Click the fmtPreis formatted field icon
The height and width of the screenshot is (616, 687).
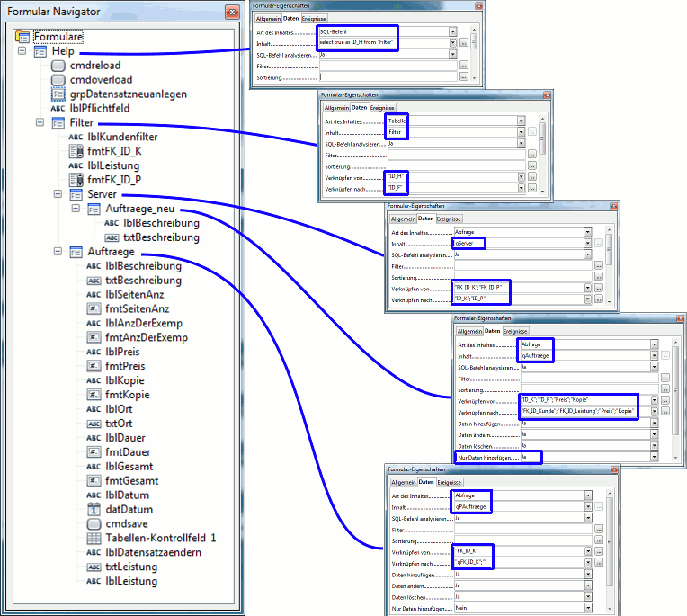[x=94, y=366]
